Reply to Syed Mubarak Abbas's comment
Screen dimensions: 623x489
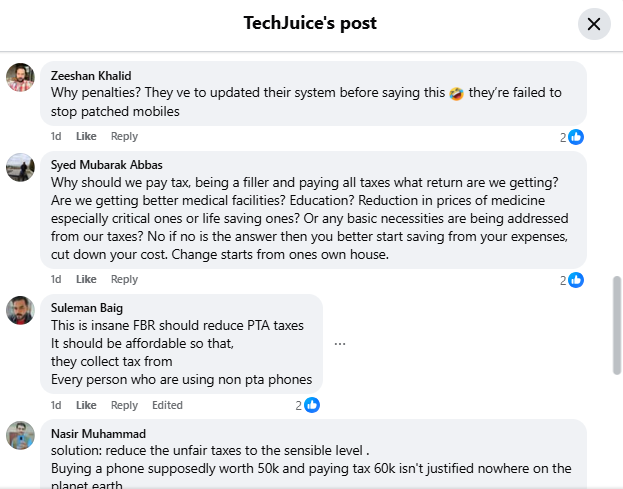pos(124,279)
